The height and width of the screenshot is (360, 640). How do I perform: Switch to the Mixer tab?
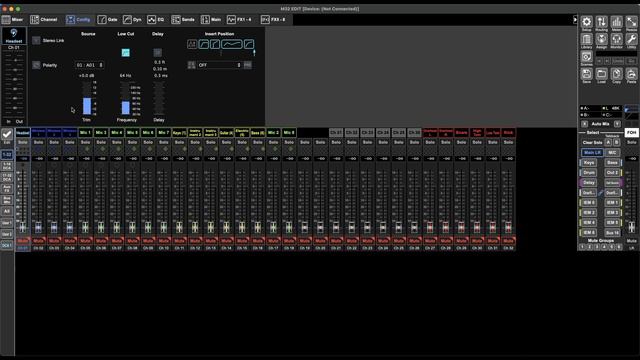click(13, 19)
